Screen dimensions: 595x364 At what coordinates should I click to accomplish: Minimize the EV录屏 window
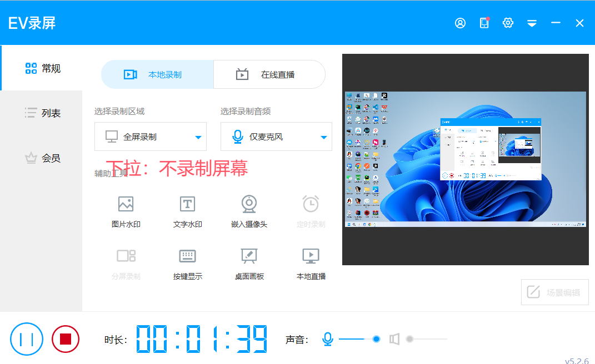point(556,23)
